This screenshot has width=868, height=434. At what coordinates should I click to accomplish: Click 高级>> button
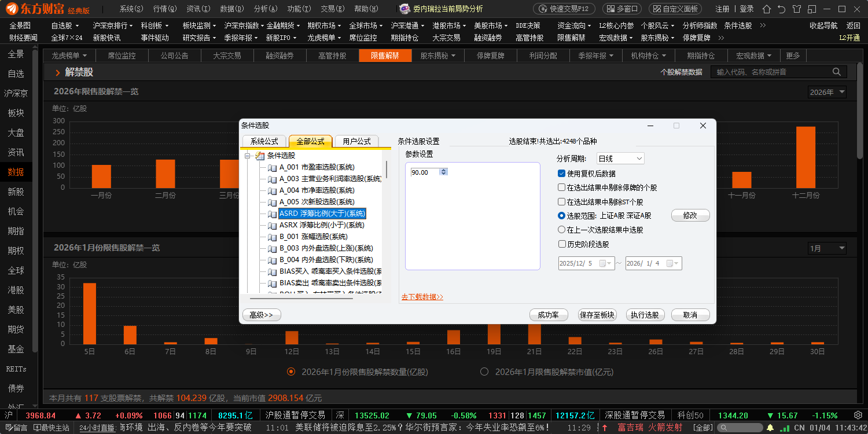tap(262, 315)
